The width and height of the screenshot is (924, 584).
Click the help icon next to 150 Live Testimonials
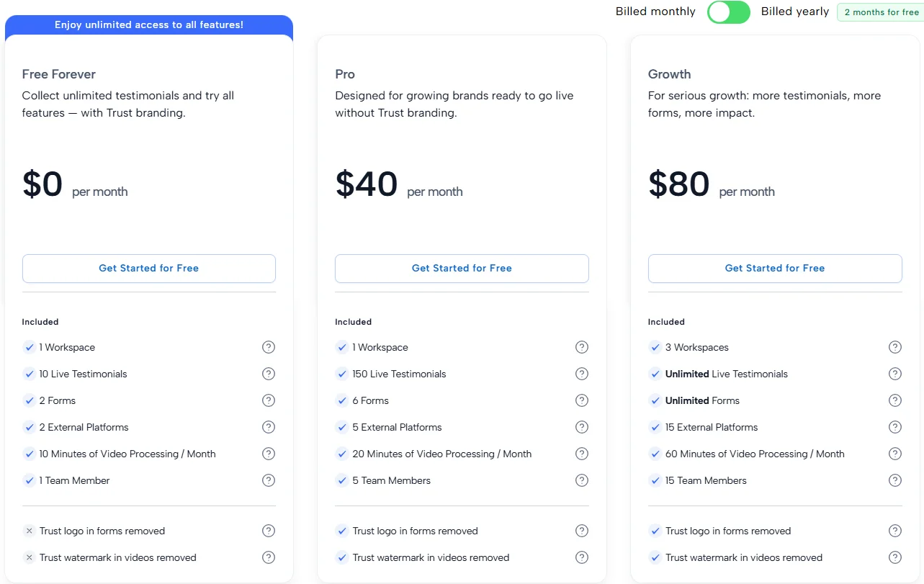pos(582,374)
